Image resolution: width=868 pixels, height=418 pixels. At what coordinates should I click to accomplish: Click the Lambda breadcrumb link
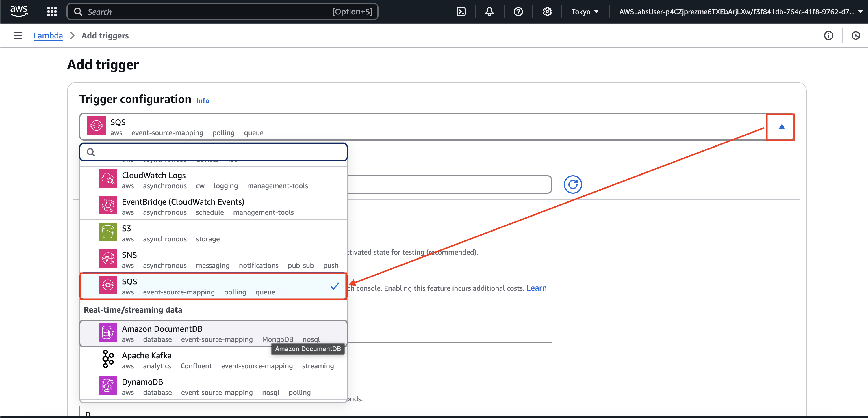pos(48,36)
